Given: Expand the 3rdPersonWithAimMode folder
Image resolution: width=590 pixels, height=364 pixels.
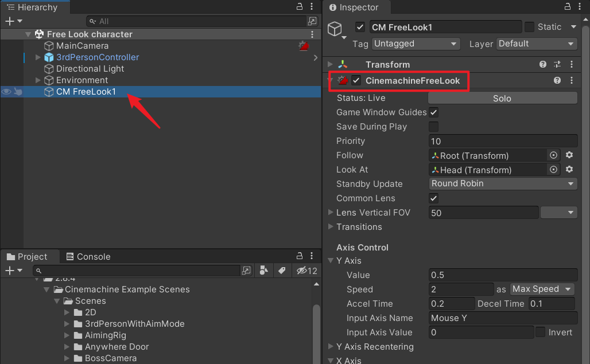Looking at the screenshot, I should [x=67, y=324].
